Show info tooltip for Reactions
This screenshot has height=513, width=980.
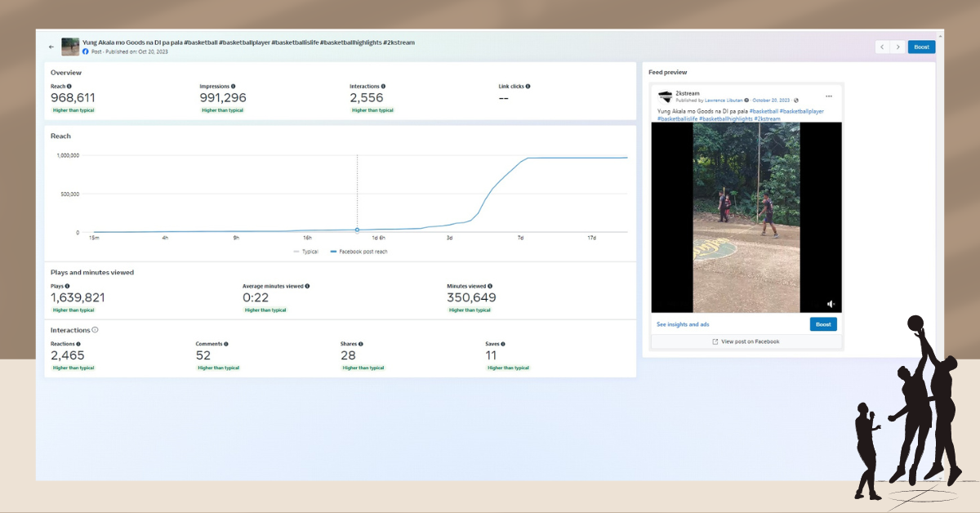78,344
